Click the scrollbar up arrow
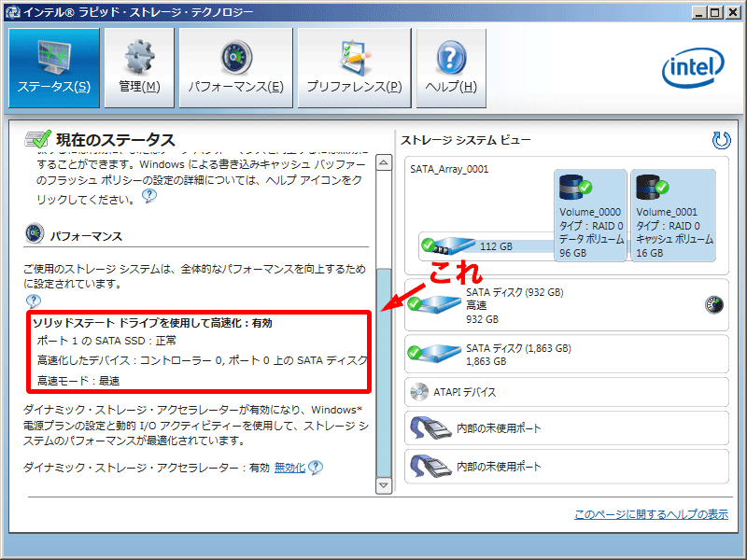747x560 pixels. (x=383, y=163)
